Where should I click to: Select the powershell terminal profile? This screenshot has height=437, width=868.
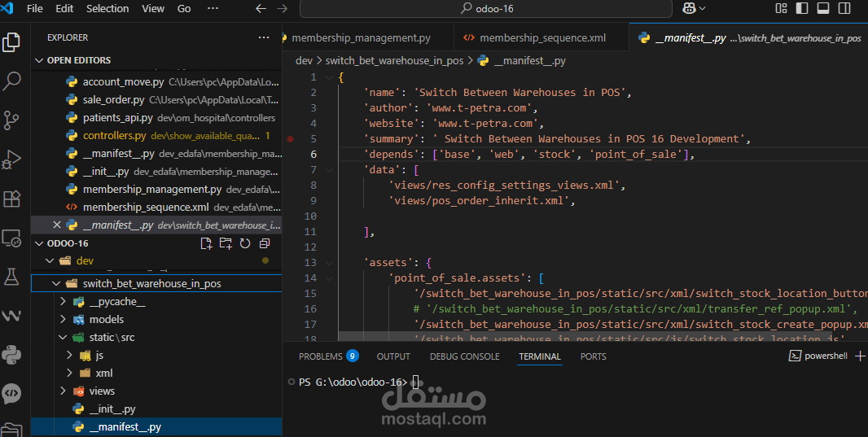[x=818, y=356]
